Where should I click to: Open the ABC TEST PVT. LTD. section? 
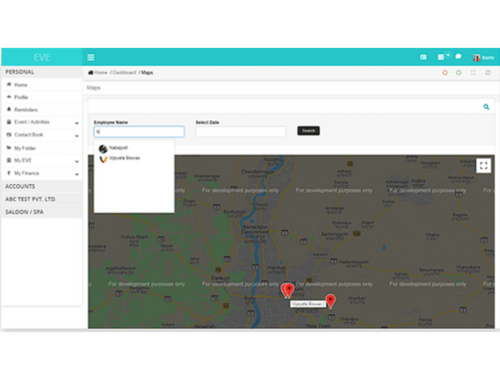coord(42,199)
